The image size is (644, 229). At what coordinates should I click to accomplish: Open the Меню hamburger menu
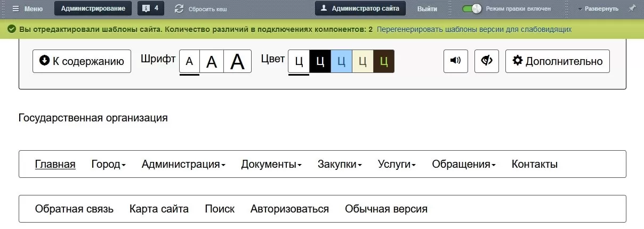click(27, 9)
